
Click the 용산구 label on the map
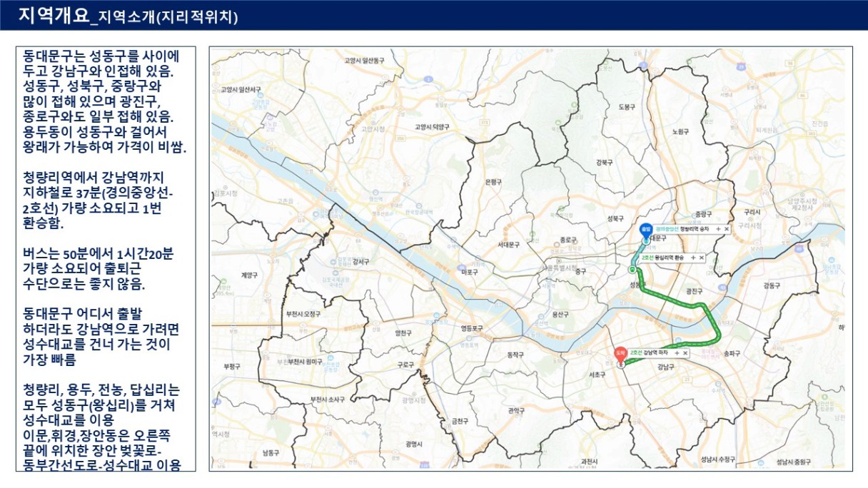click(x=560, y=315)
